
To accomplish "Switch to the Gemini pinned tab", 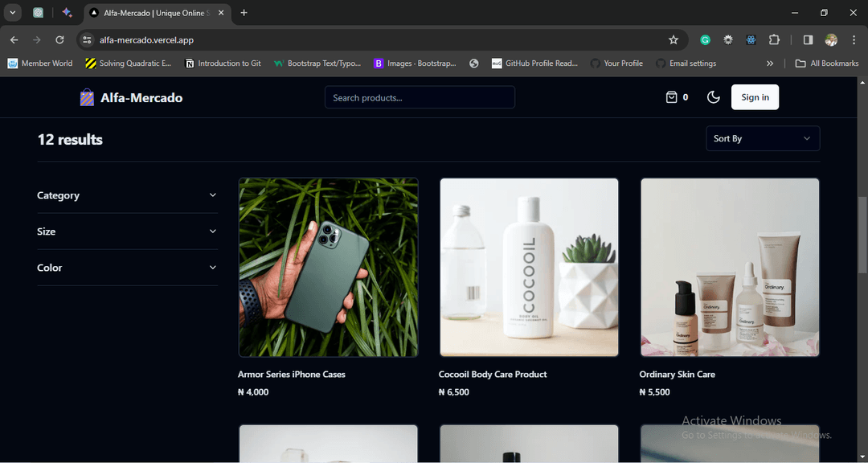I will (x=68, y=13).
